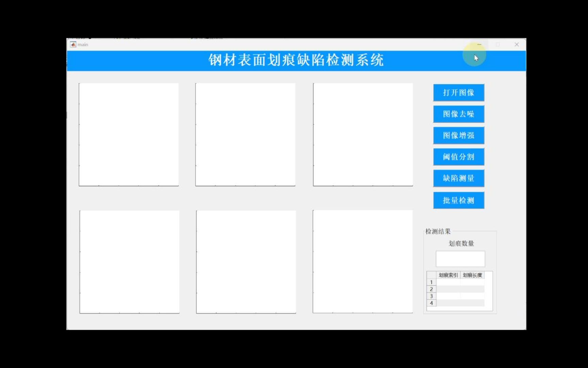This screenshot has height=368, width=588.
Task: Click 缺陷测量 defect measurement button
Action: click(458, 178)
